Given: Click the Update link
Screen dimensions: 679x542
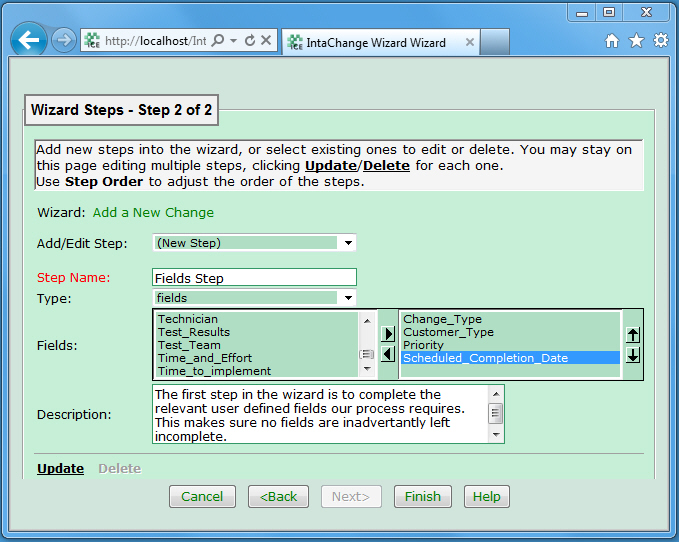Looking at the screenshot, I should [x=61, y=468].
